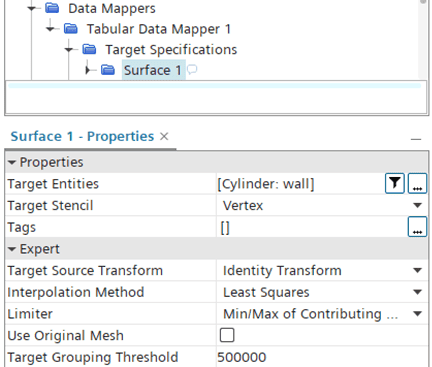
Task: Open the Target Stencil dropdown
Action: pyautogui.click(x=417, y=205)
